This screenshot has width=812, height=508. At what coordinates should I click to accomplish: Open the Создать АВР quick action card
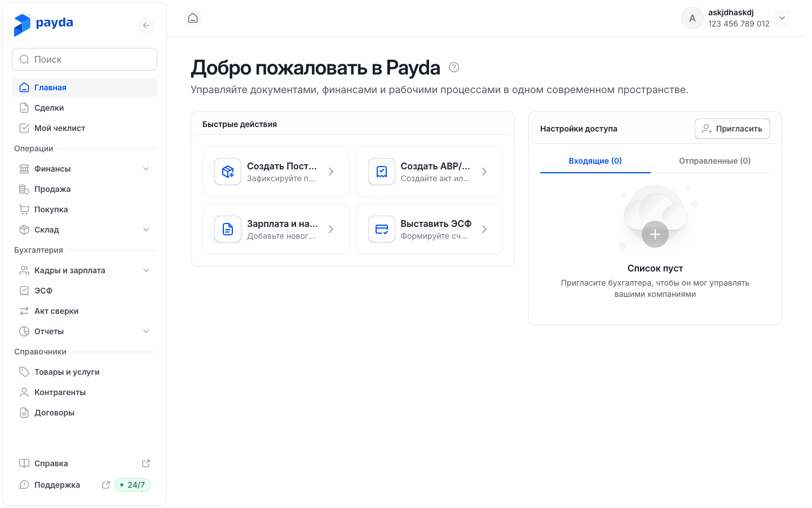[429, 172]
